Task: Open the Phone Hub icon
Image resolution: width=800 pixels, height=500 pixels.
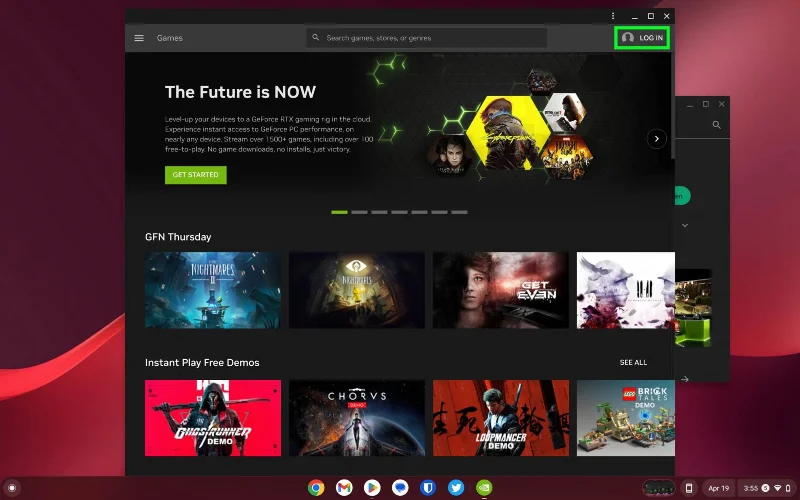Action: pos(688,488)
